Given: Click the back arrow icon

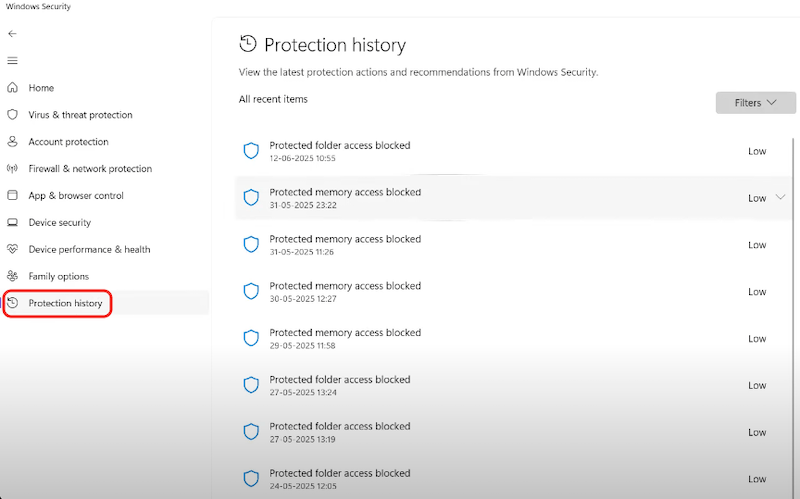Looking at the screenshot, I should point(12,33).
